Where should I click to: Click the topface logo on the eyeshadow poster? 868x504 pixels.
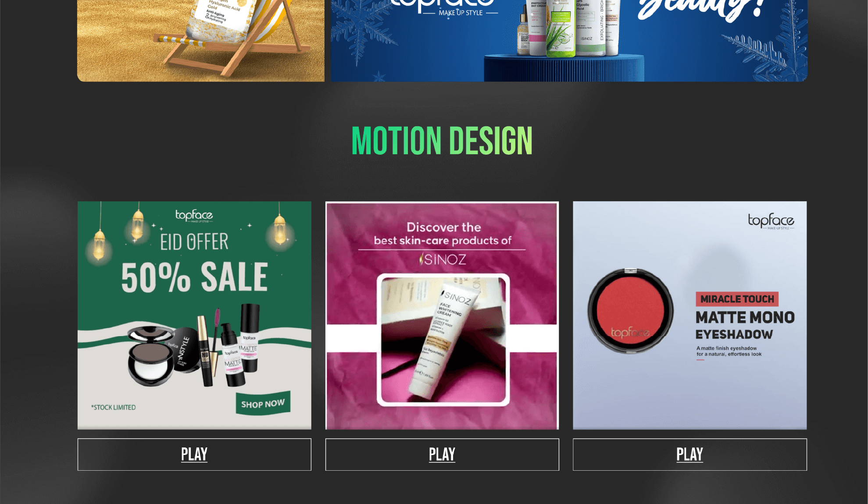point(771,221)
